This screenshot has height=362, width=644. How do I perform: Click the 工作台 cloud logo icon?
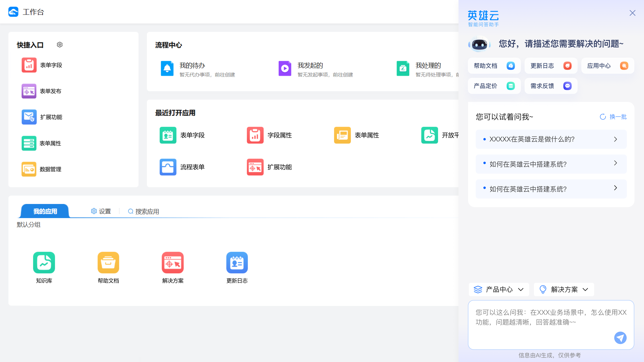tap(13, 12)
